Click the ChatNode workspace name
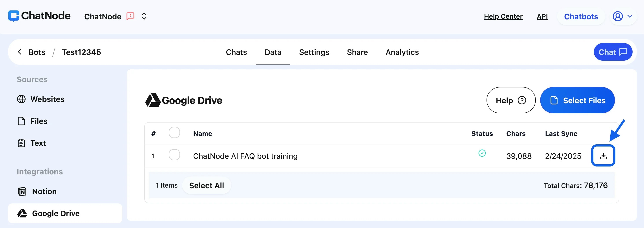The height and width of the screenshot is (228, 644). (103, 16)
